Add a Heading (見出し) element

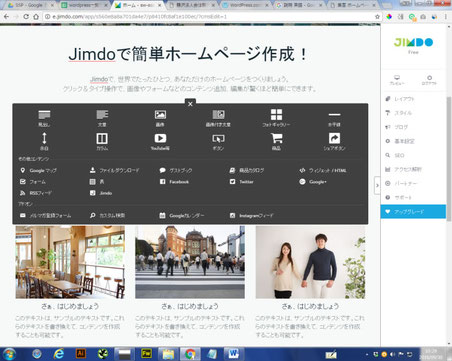tap(44, 118)
